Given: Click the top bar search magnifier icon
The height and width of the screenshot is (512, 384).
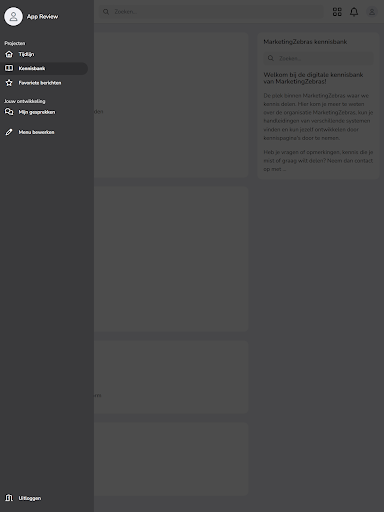Looking at the screenshot, I should pyautogui.click(x=106, y=12).
